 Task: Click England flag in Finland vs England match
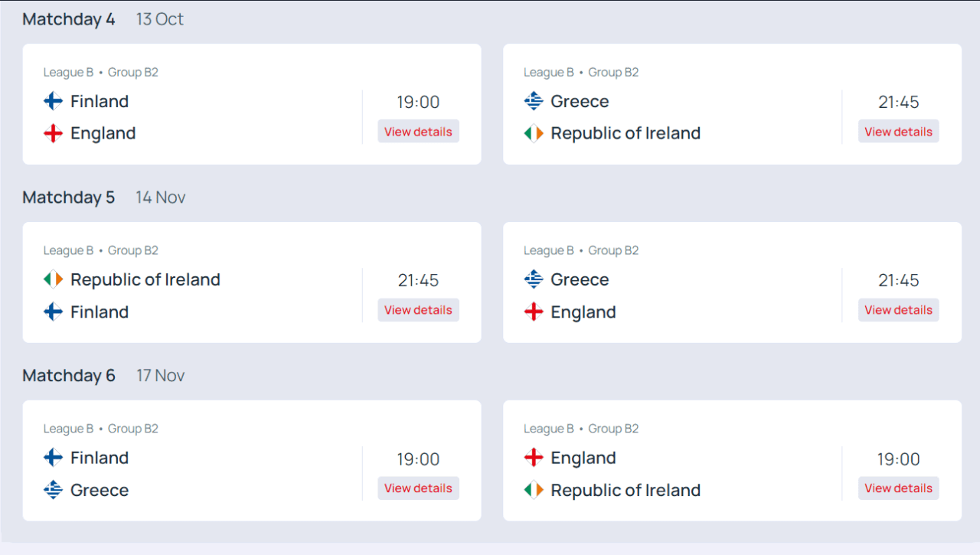pos(53,133)
